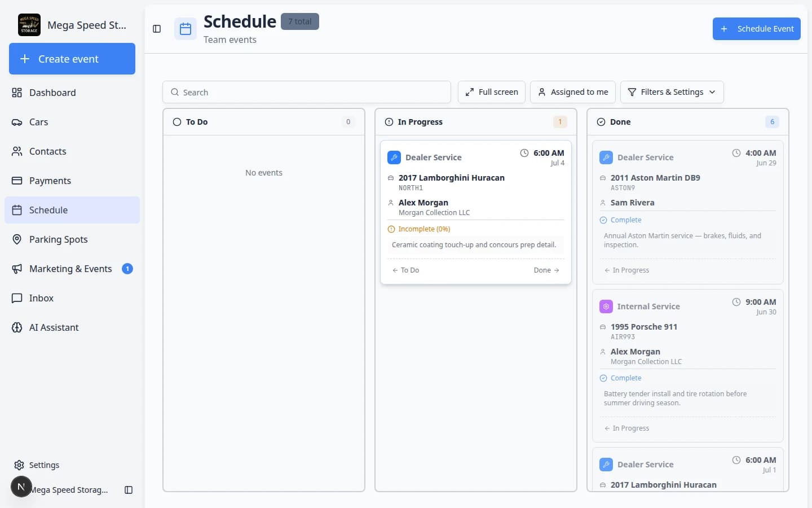Click the Done column checkmark icon
The width and height of the screenshot is (812, 508).
click(x=601, y=122)
